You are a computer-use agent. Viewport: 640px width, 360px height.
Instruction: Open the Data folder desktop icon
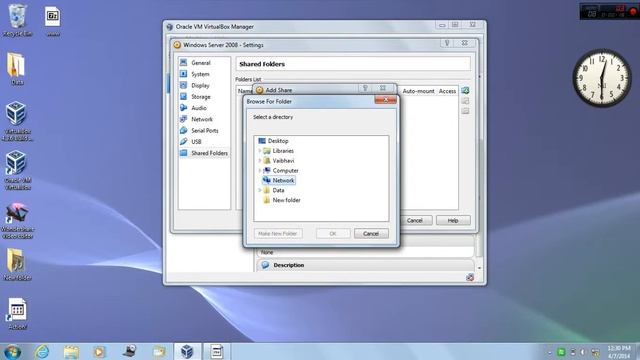point(17,69)
